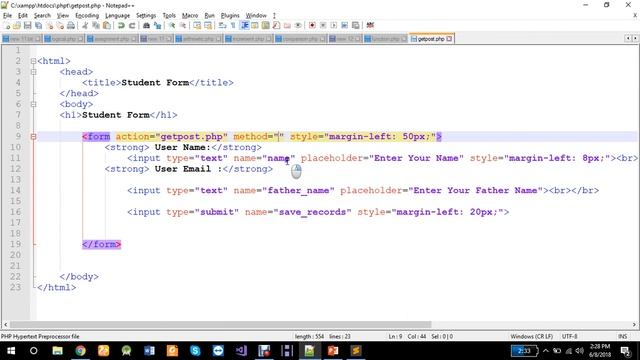The image size is (640, 360).
Task: Open Google Chrome from the taskbar
Action: point(80,351)
